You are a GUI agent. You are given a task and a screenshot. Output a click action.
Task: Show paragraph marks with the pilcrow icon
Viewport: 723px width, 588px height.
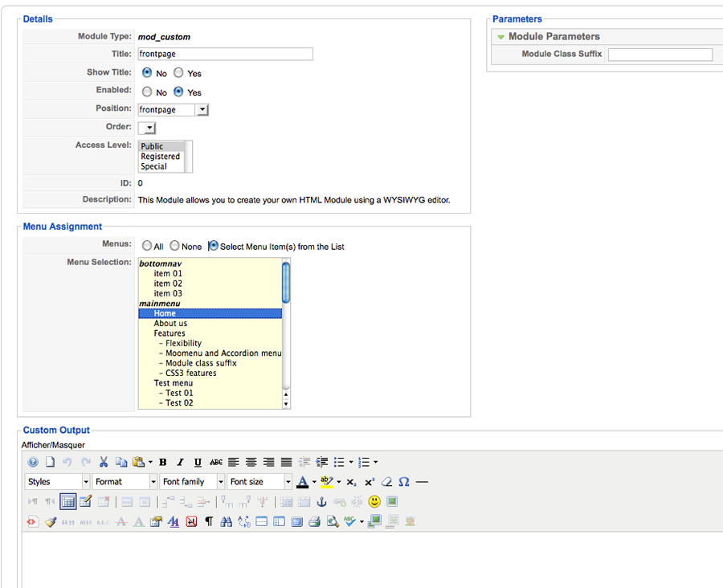click(x=209, y=521)
